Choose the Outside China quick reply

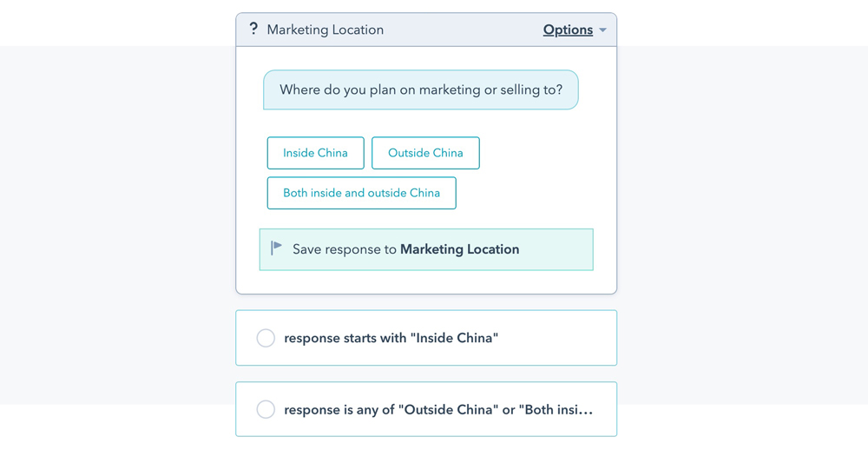(425, 153)
